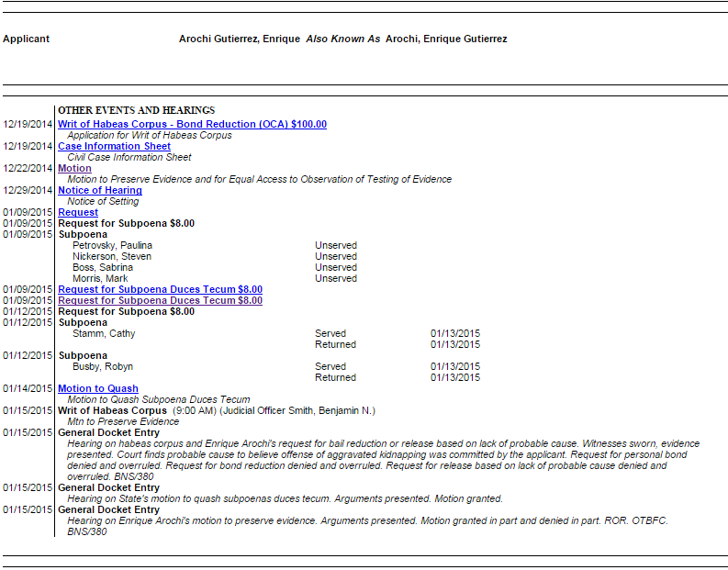728x570 pixels.
Task: Open Writ of Habeas Corpus - Bond Reduction link
Action: [x=192, y=124]
